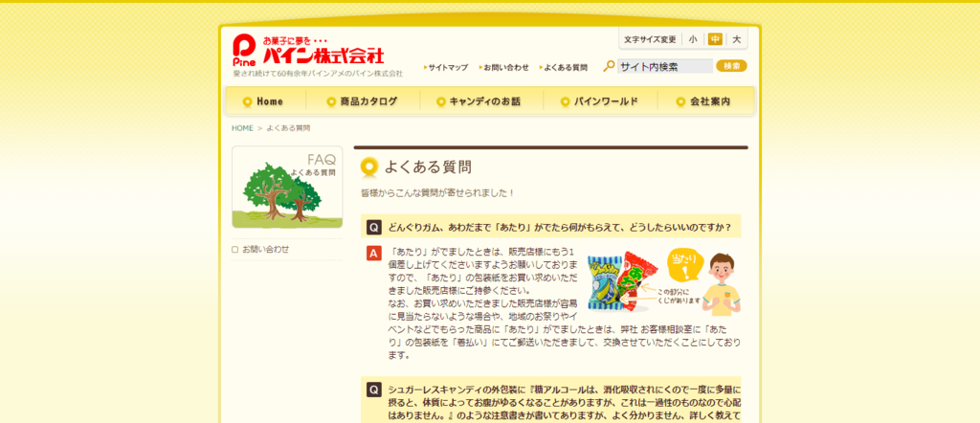The width and height of the screenshot is (980, 423).
Task: Click the company tagline under the logo
Action: click(318, 74)
